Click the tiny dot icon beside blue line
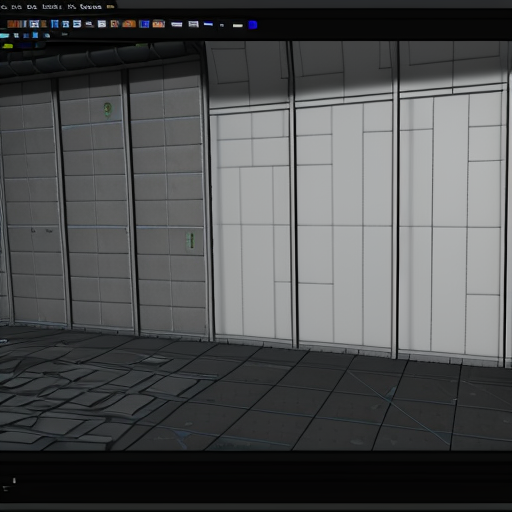 click(x=222, y=25)
